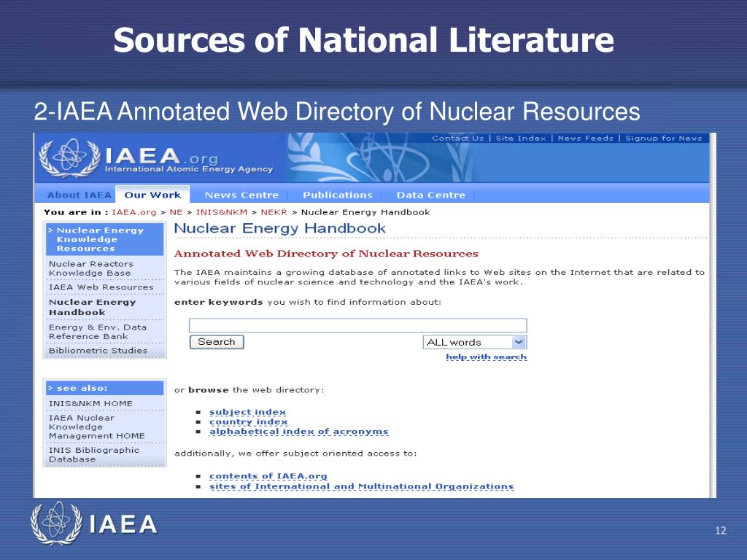Open Nuclear Reactors Knowledge Base sidebar item
This screenshot has width=747, height=560.
pos(91,268)
